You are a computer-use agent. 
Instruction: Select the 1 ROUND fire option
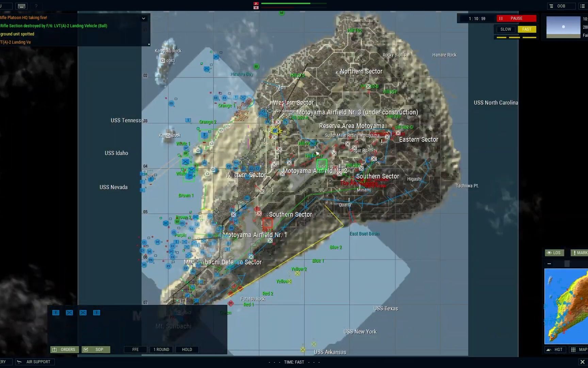[161, 350]
